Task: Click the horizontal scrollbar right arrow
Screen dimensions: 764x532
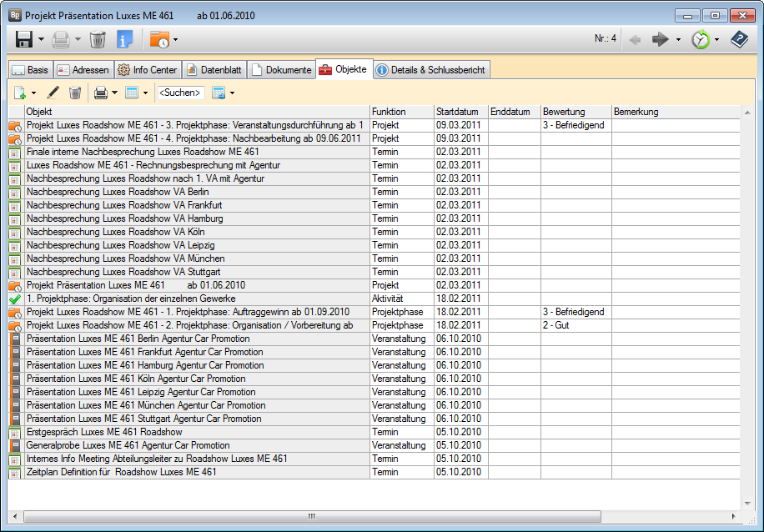Action: click(x=736, y=516)
